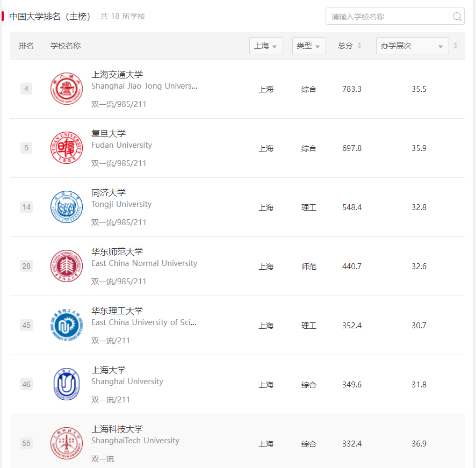This screenshot has height=468, width=476.
Task: Click ShanghaiTech University emblem
Action: pos(67,443)
